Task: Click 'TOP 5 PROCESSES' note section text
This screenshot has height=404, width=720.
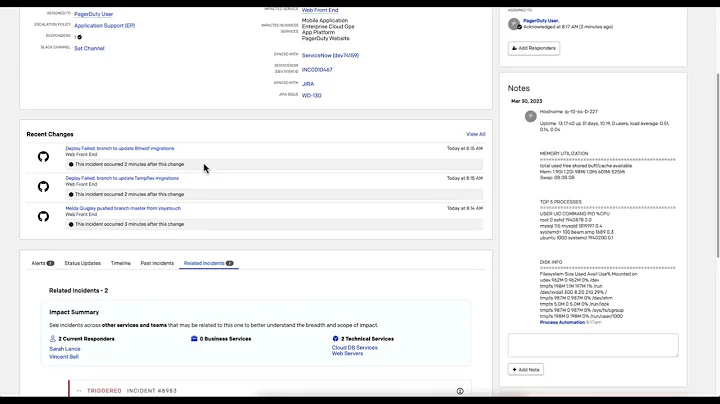Action: pyautogui.click(x=561, y=202)
